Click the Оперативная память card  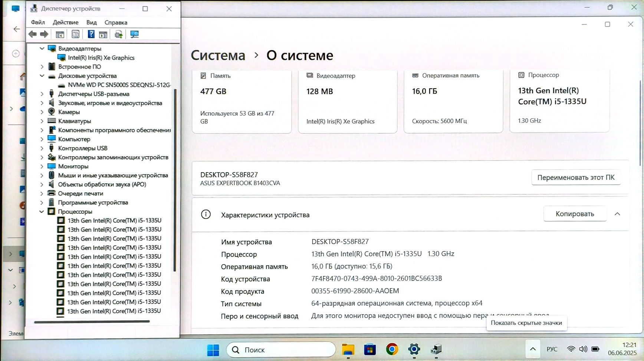453,101
